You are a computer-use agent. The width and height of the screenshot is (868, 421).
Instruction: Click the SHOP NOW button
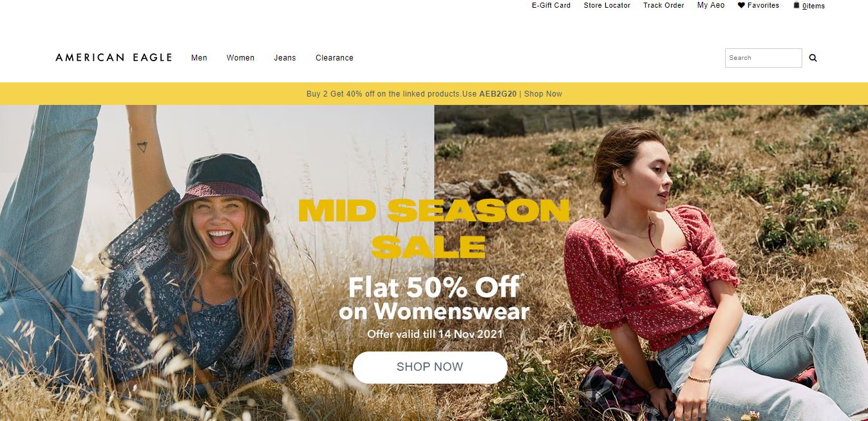coord(430,367)
